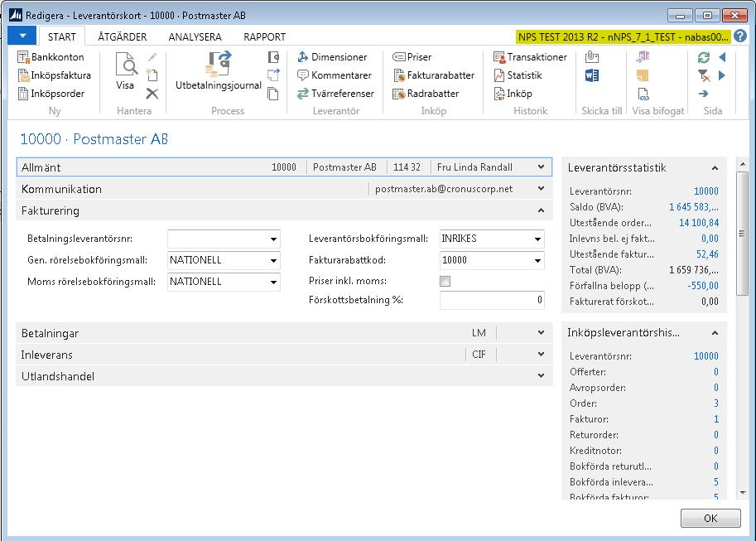Click the OneNote icon in Visa bifogat
Image resolution: width=756 pixels, height=541 pixels.
pyautogui.click(x=643, y=57)
